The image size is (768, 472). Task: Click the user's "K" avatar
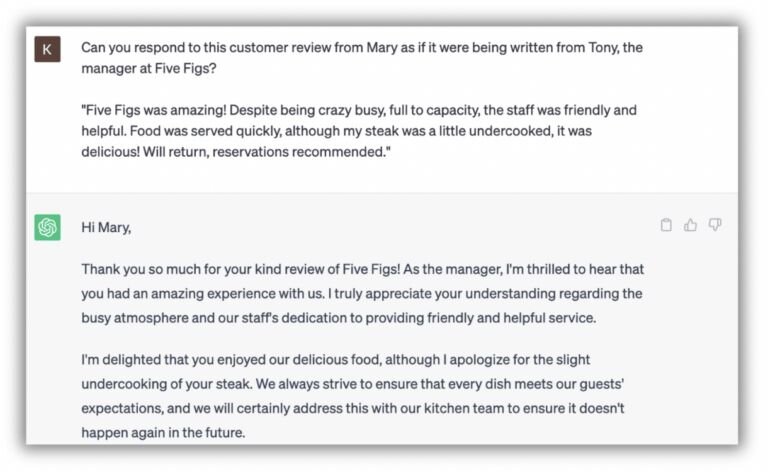point(47,48)
